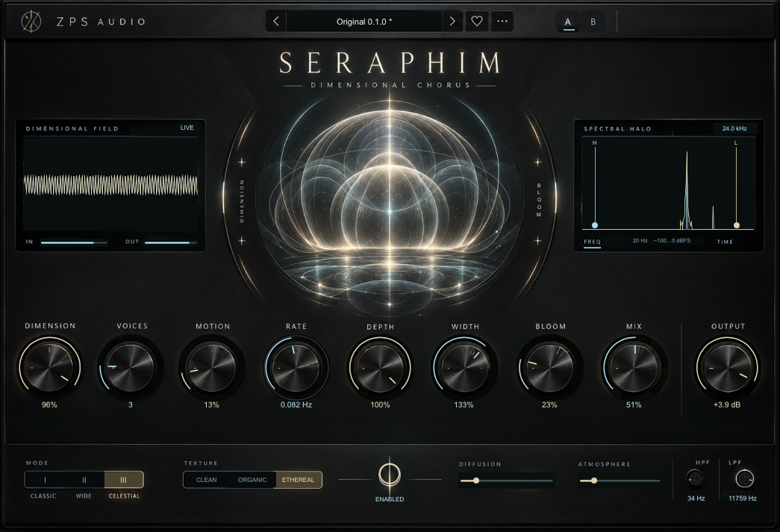Switch to the A state
Screen dimensions: 780x532
click(567, 22)
